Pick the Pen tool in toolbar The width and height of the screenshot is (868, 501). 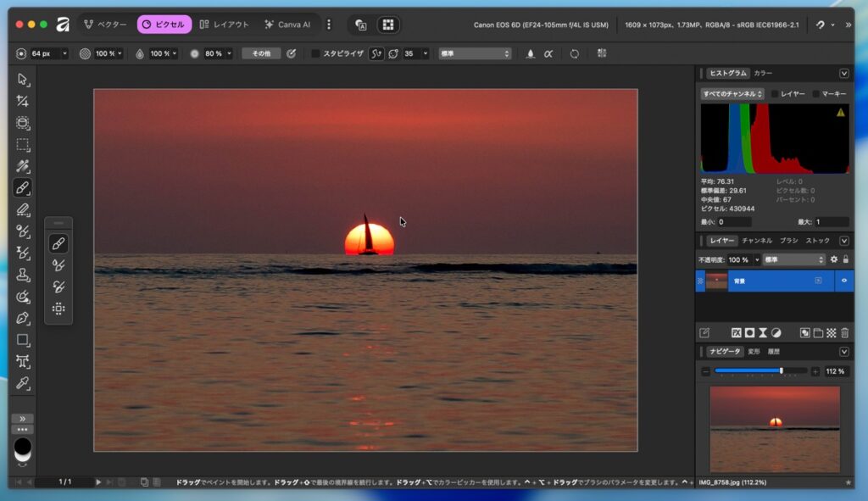23,318
